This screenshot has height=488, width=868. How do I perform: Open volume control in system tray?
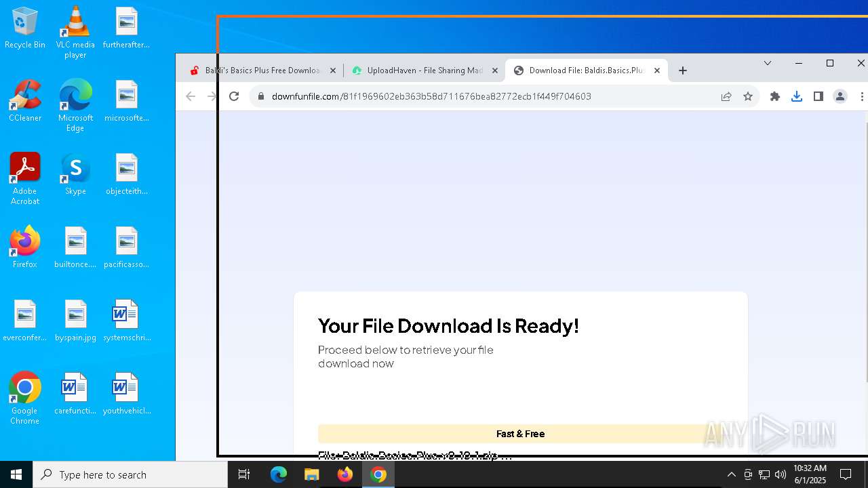[781, 474]
